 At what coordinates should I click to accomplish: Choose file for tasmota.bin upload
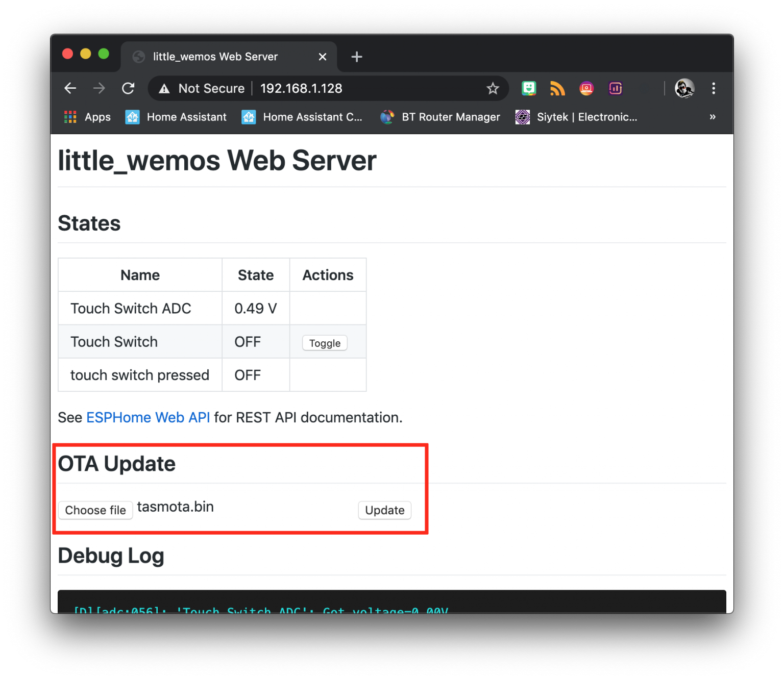(x=95, y=510)
